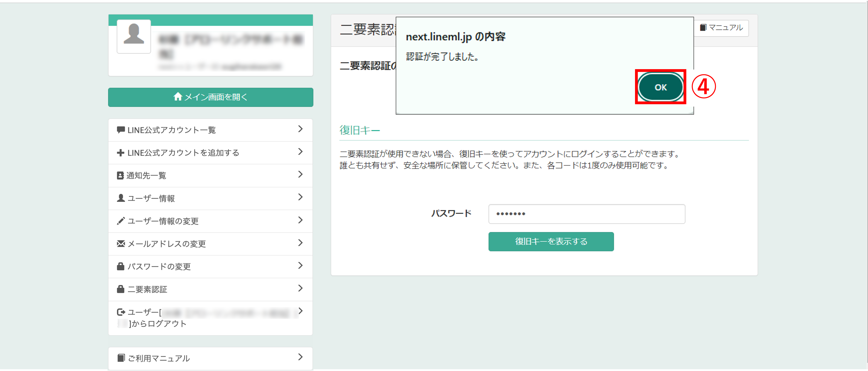Click the logout arrow icon
Image resolution: width=868 pixels, height=371 pixels.
(x=121, y=312)
